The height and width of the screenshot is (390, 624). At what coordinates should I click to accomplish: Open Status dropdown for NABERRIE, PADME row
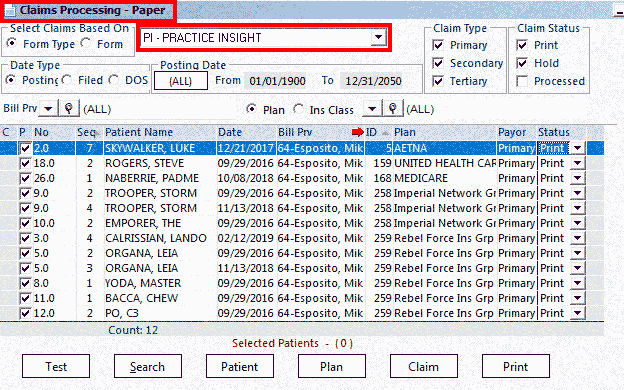[x=577, y=178]
